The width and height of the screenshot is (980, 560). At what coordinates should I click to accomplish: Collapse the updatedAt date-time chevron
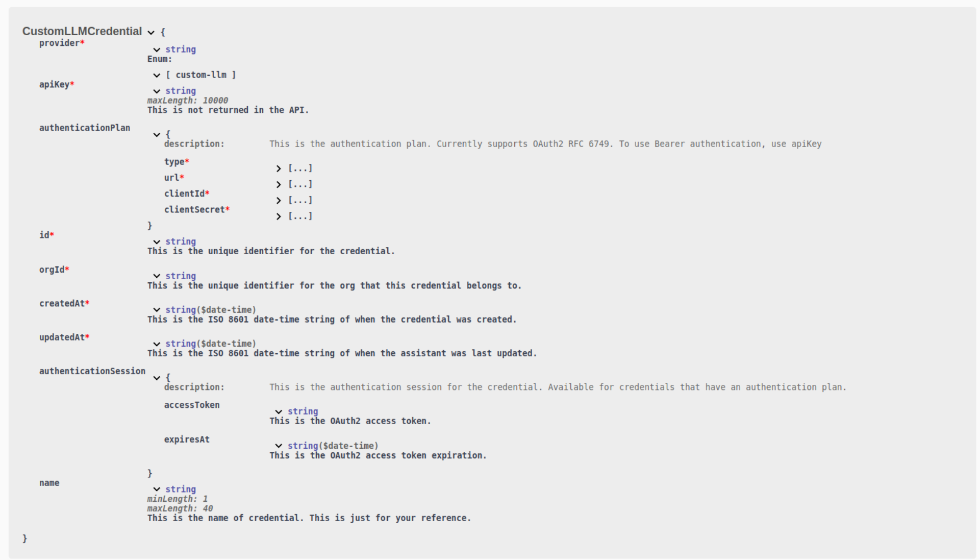click(157, 344)
